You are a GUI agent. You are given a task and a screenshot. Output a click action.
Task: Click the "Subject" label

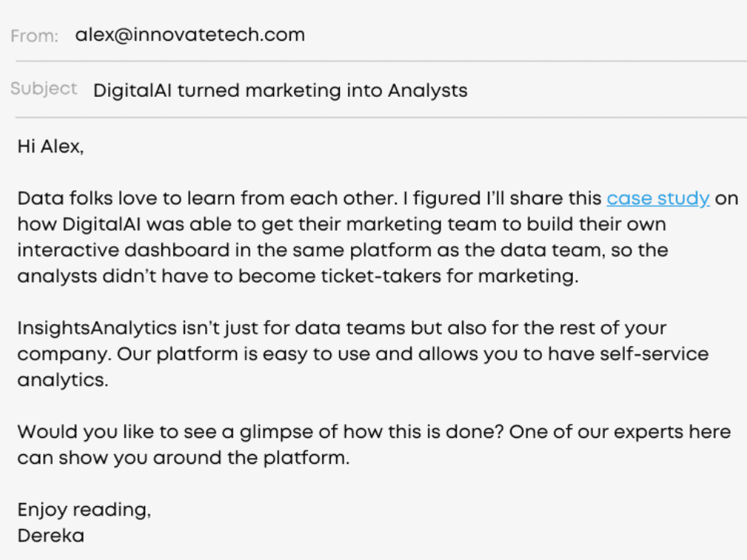pos(44,89)
